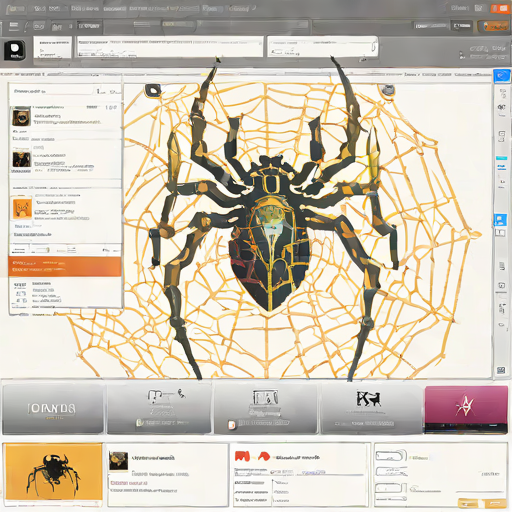
Task: Click the fourth gray tile with black glyph
Action: coord(371,409)
